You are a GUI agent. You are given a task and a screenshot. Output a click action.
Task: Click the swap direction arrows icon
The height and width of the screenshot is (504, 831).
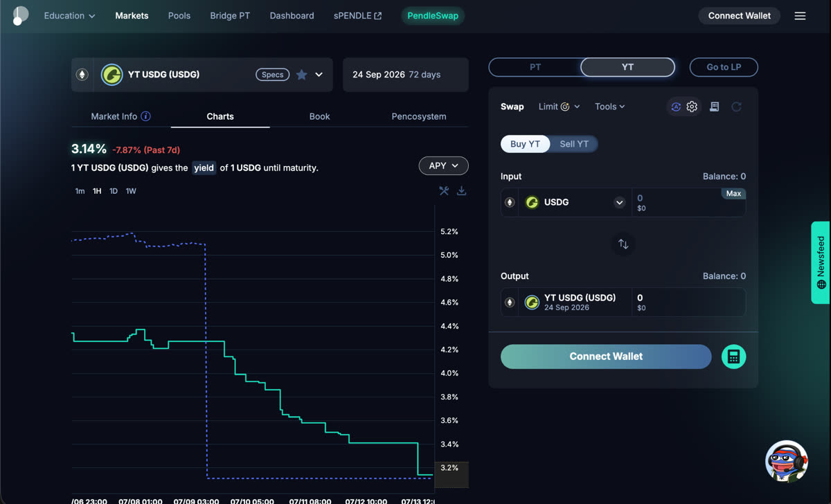pyautogui.click(x=623, y=244)
